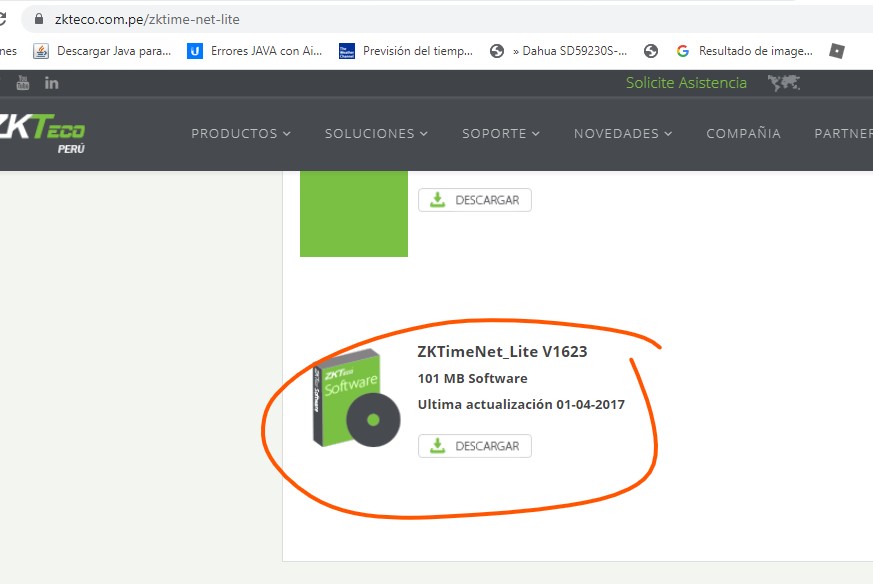The height and width of the screenshot is (584, 873).
Task: Click the world map region icon
Action: tap(783, 83)
